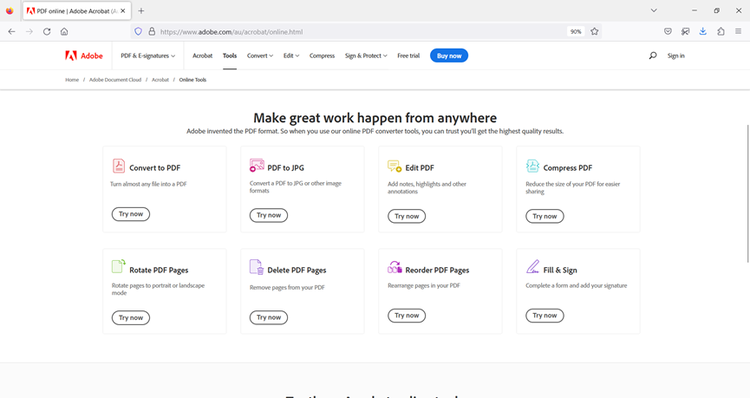750x398 pixels.
Task: Select the Tools nav tab
Action: (x=230, y=55)
